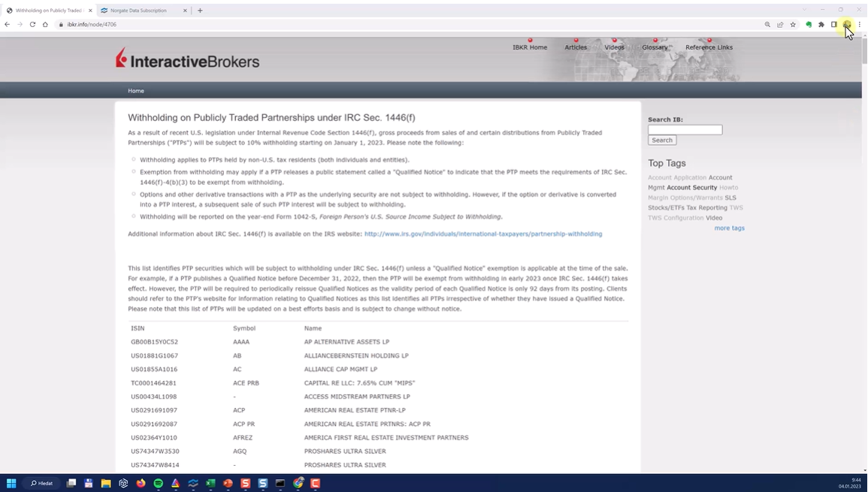Open the Options/Warrants tag
Image resolution: width=868 pixels, height=492 pixels.
point(697,198)
